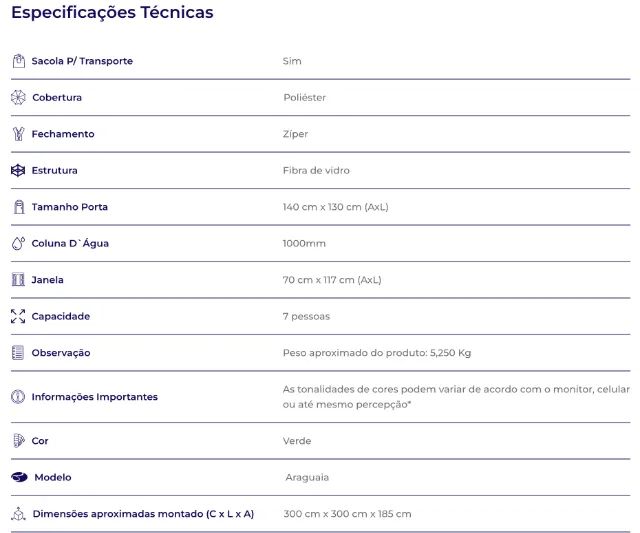Click the dimensions icon for Dimensões aproximadas montado
Screen dimensions: 640x533
point(18,514)
